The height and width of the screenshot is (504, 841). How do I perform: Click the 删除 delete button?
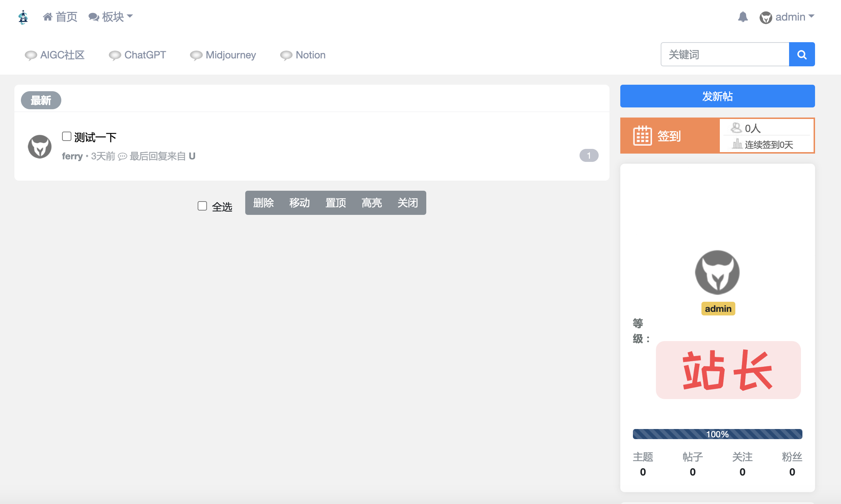[263, 203]
